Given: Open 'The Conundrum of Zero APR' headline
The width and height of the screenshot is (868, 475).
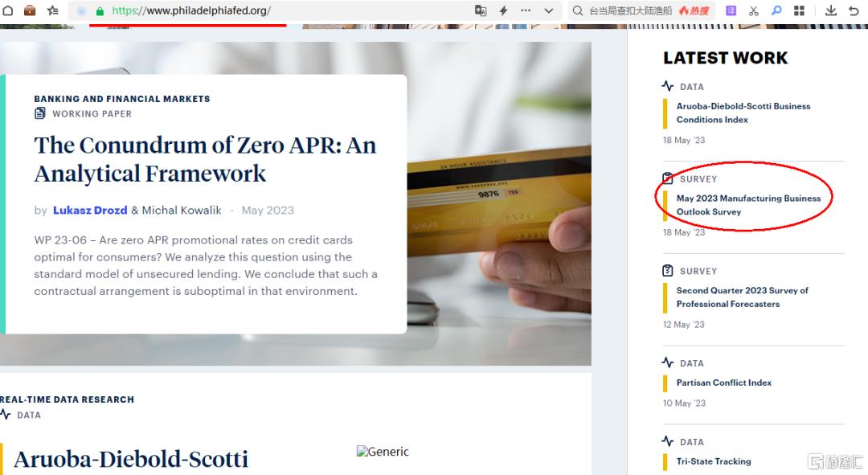Looking at the screenshot, I should 206,159.
